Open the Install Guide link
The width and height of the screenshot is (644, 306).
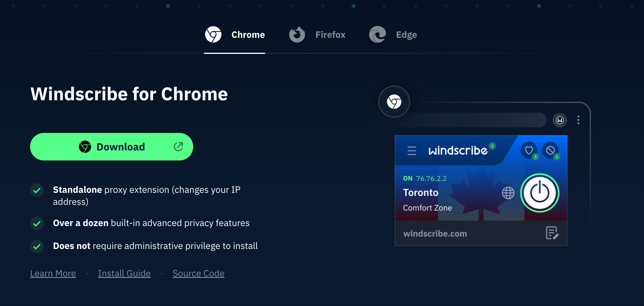point(124,273)
